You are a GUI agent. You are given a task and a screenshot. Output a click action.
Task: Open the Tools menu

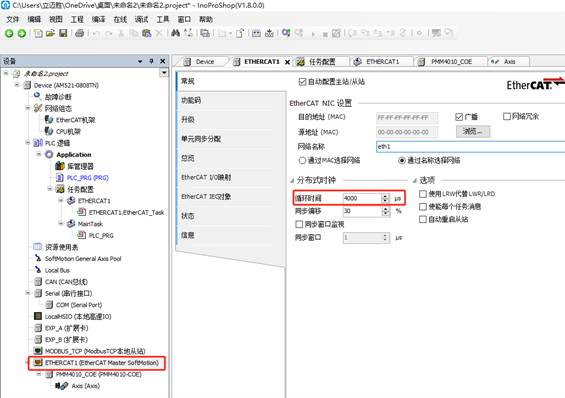click(163, 19)
